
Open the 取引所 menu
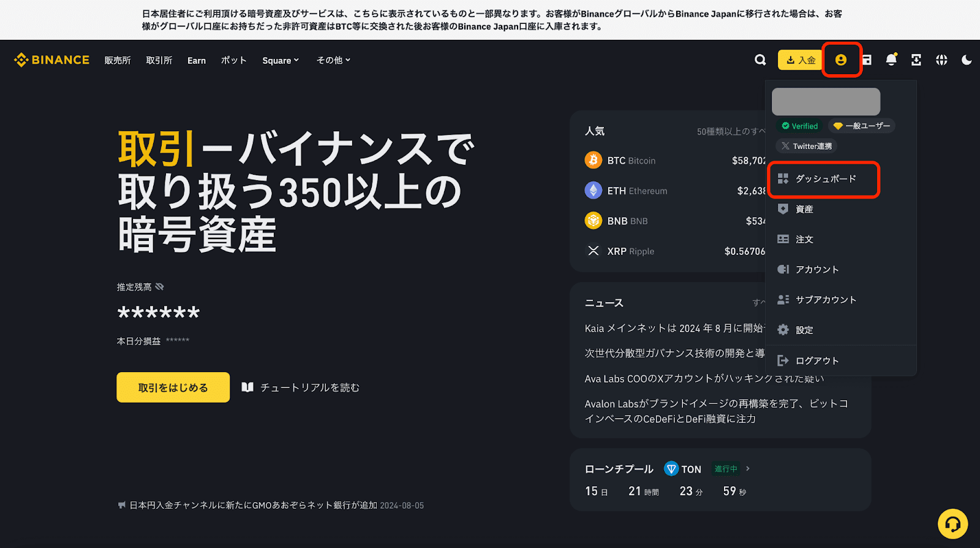pos(159,60)
